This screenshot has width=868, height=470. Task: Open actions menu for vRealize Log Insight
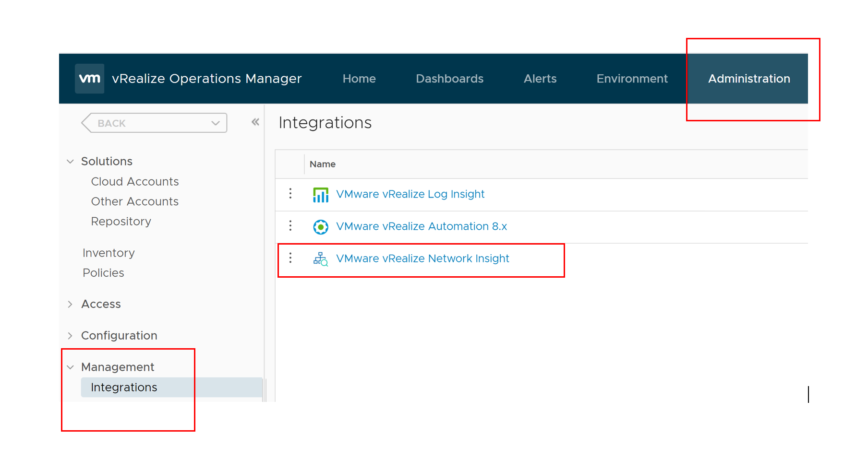290,194
